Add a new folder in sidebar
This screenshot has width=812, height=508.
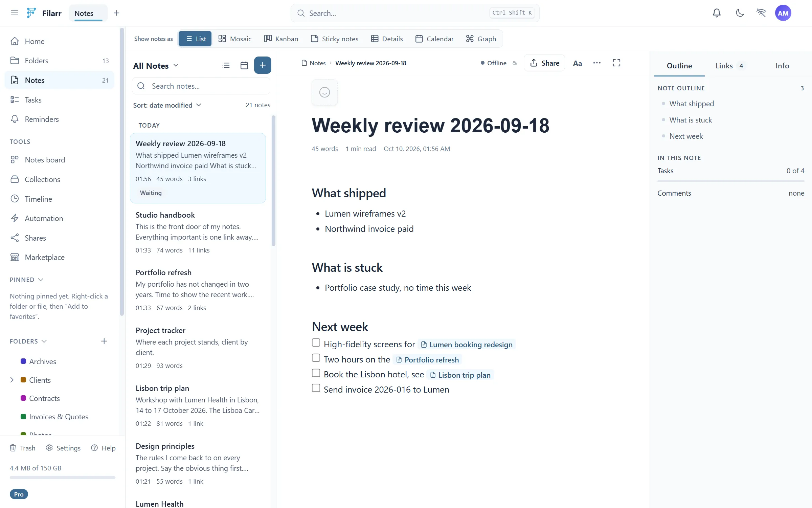[104, 341]
